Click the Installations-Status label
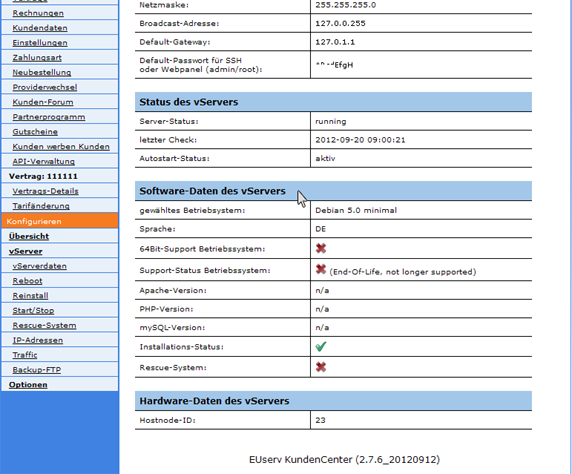This screenshot has height=474, width=572. tap(181, 347)
